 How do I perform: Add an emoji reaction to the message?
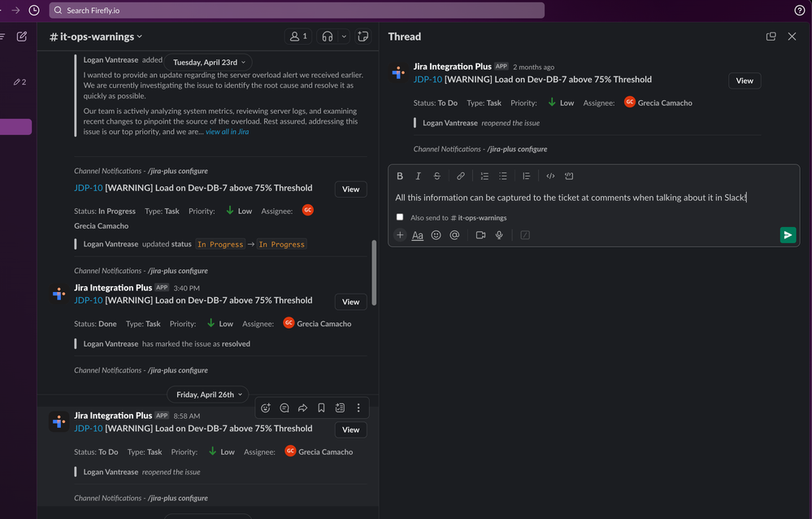(265, 408)
